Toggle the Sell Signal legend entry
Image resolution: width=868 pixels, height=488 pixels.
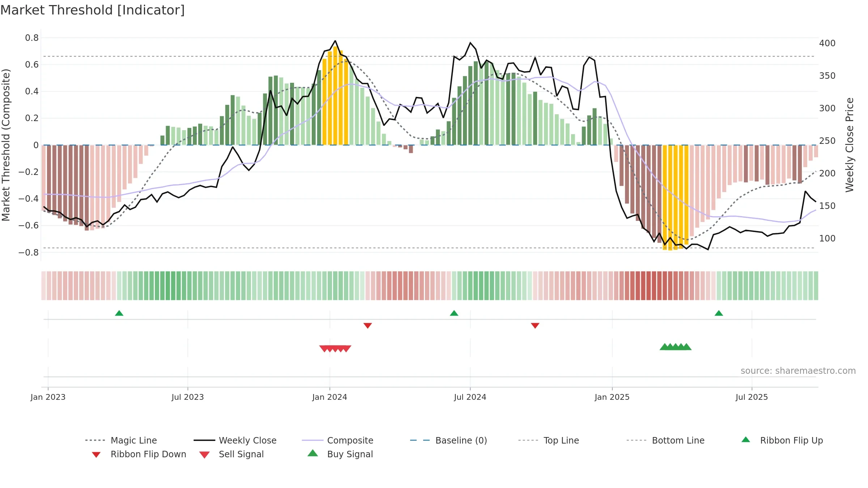(231, 454)
